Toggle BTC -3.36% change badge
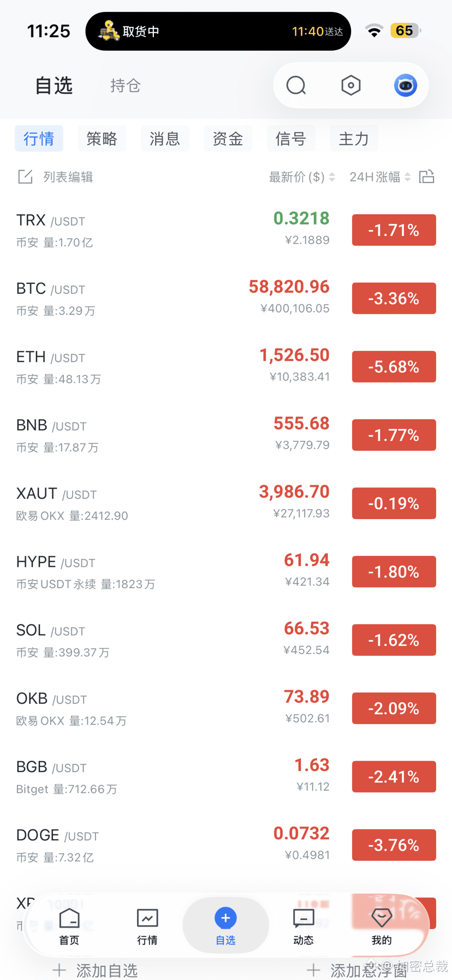This screenshot has width=452, height=980. tap(394, 298)
